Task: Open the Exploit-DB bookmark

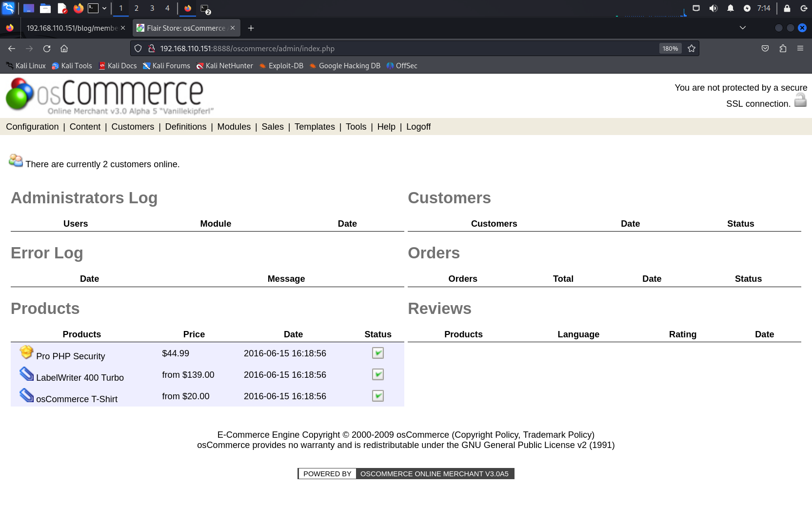Action: point(281,66)
